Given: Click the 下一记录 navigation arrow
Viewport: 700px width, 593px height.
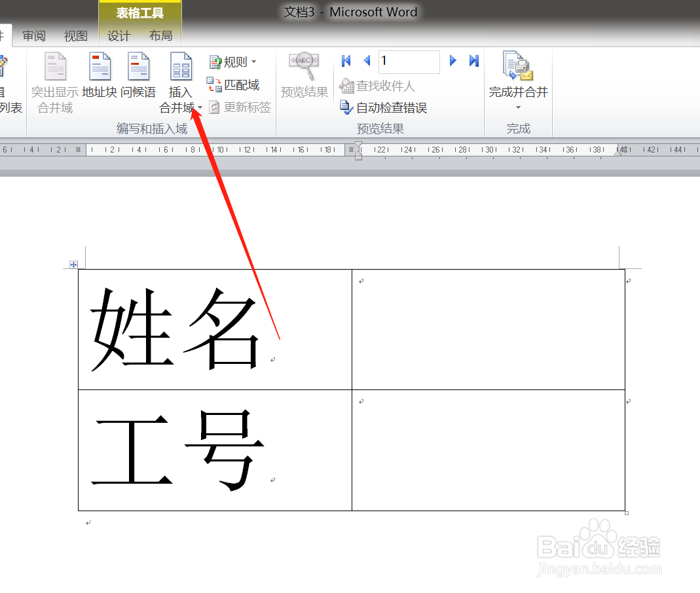Looking at the screenshot, I should coord(452,60).
